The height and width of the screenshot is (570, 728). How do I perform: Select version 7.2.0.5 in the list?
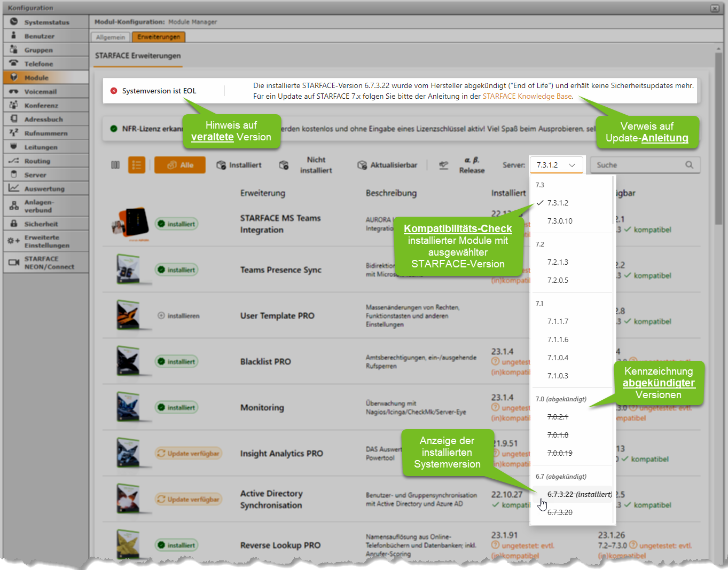[x=572, y=280]
